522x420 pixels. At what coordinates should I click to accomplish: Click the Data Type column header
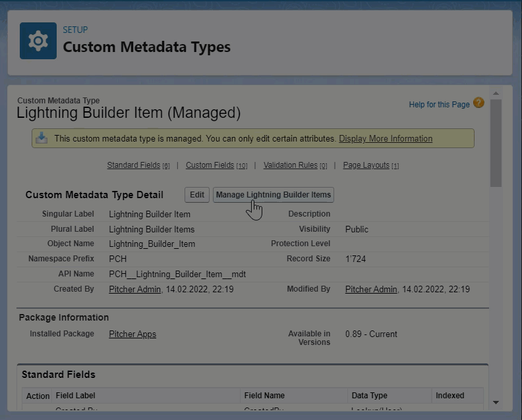[369, 396]
